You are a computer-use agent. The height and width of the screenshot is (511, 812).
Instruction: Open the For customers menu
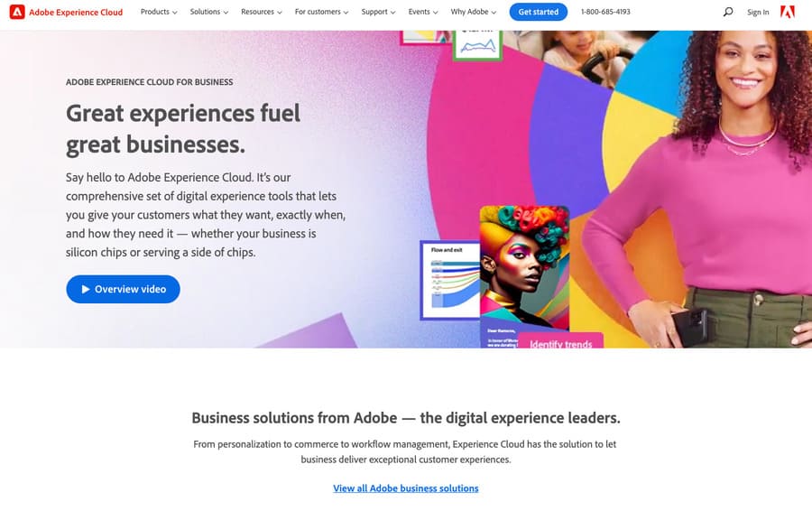coord(321,12)
